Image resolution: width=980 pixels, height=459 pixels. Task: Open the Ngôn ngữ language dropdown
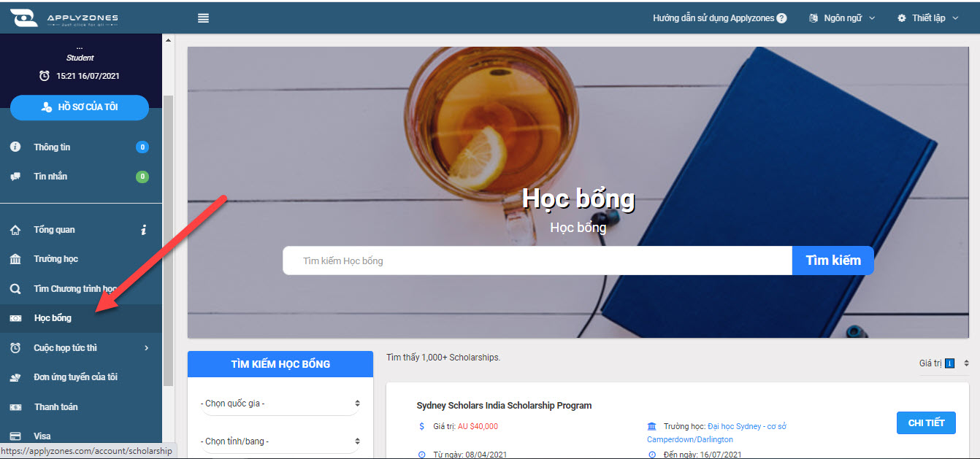point(842,18)
